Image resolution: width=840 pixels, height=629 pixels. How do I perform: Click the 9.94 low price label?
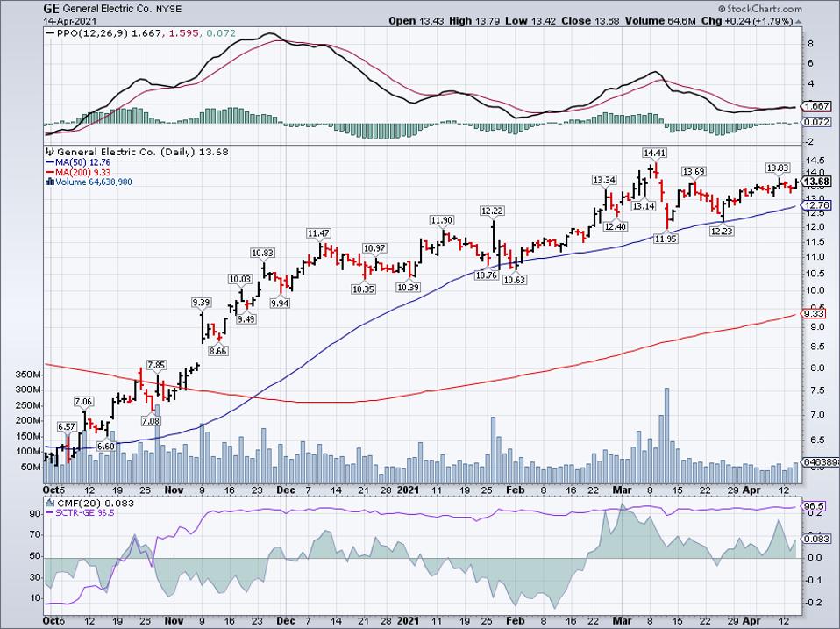[280, 303]
